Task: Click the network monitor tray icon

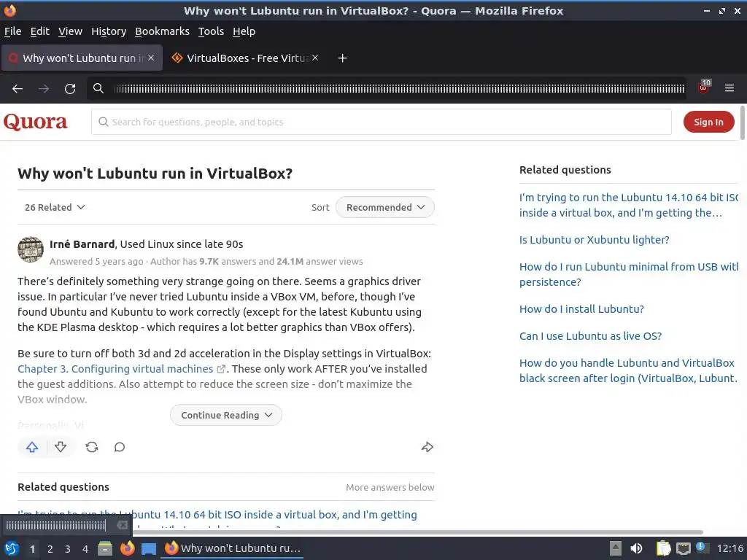Action: click(683, 548)
